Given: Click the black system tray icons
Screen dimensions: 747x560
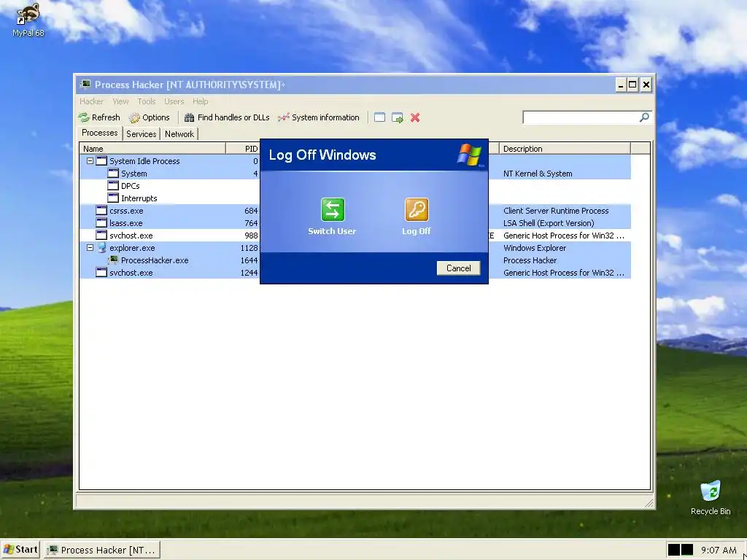Looking at the screenshot, I should tap(681, 550).
